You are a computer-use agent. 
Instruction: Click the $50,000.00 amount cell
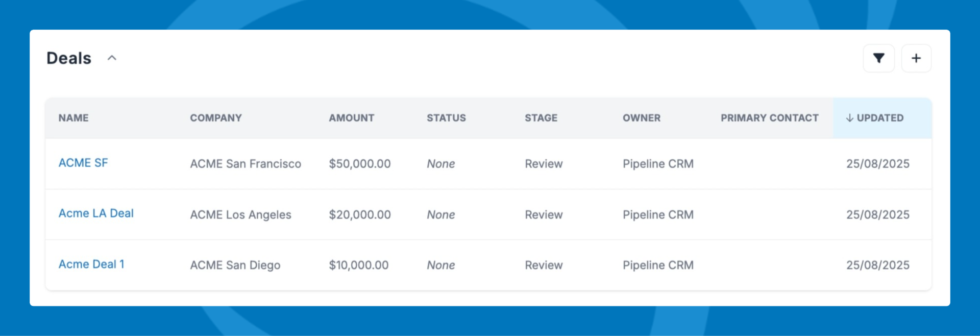(x=360, y=164)
